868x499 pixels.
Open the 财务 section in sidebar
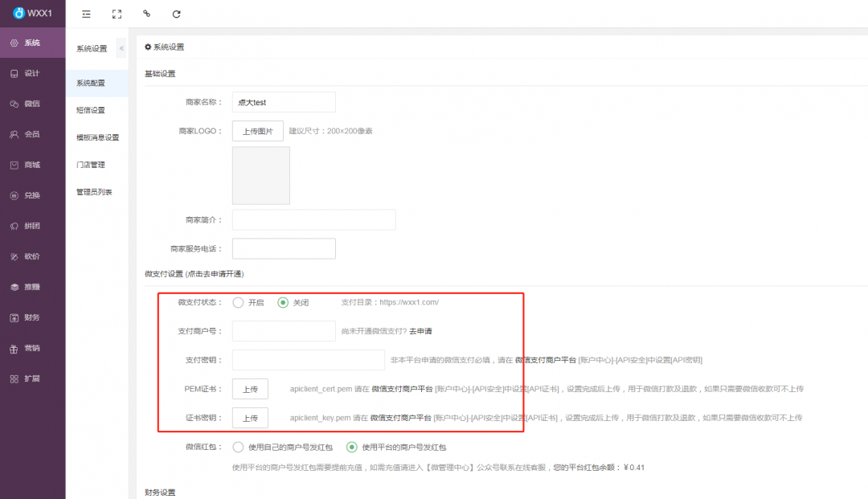click(x=32, y=317)
